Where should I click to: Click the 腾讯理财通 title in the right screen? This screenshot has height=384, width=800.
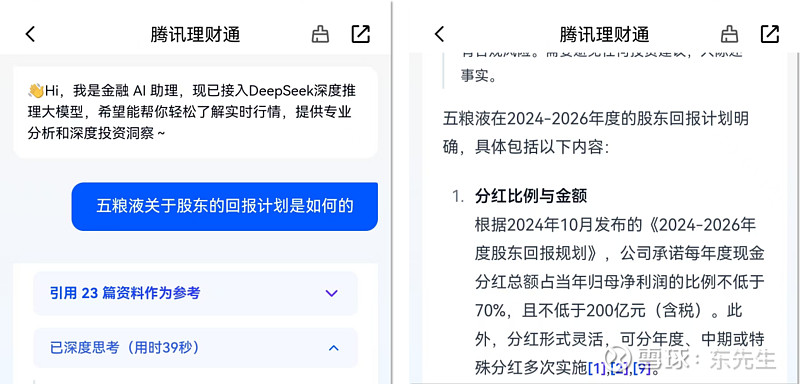pyautogui.click(x=604, y=35)
